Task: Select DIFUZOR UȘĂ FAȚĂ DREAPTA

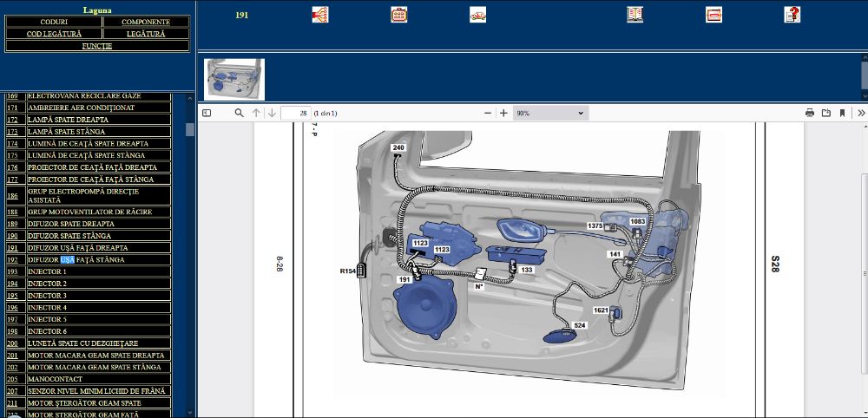Action: click(x=99, y=248)
